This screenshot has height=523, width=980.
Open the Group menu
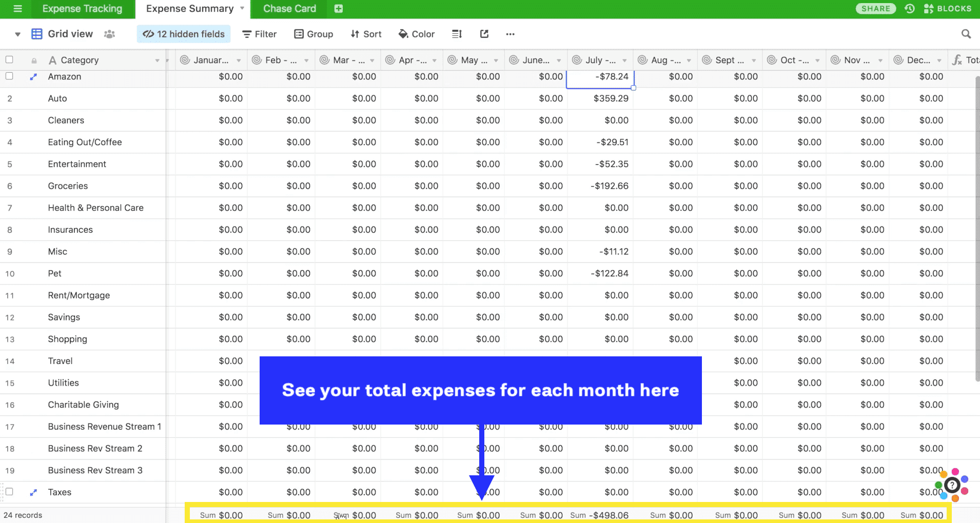pyautogui.click(x=313, y=34)
